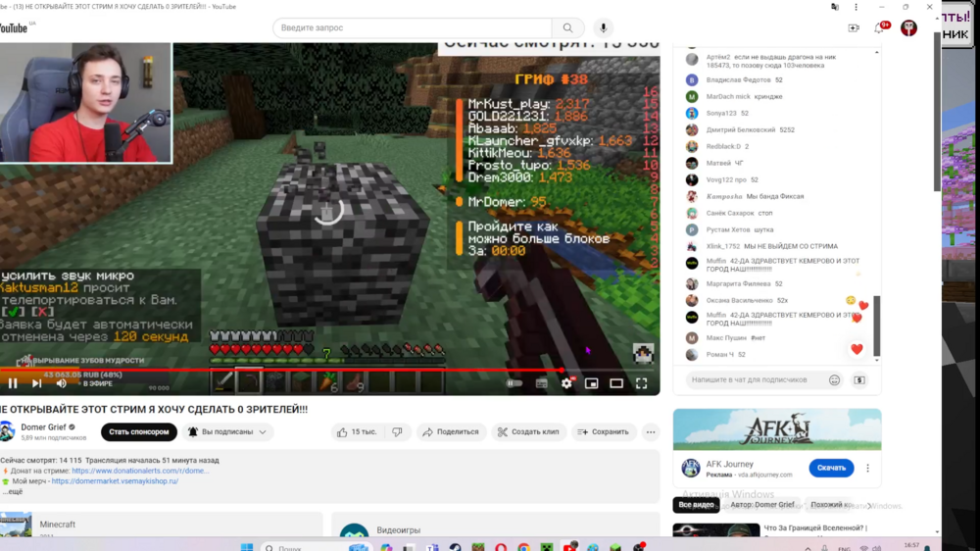Screen dimensions: 980x551
Task: Click the Стать спонсором button
Action: click(x=139, y=432)
